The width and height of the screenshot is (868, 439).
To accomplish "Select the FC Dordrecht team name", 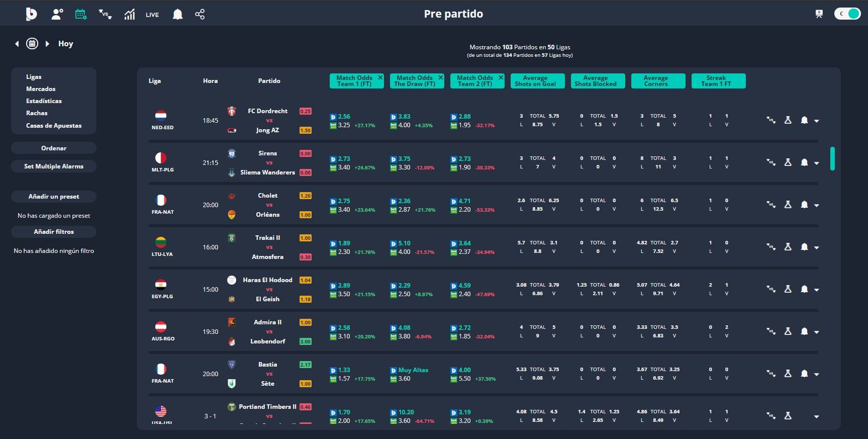I will [x=267, y=111].
